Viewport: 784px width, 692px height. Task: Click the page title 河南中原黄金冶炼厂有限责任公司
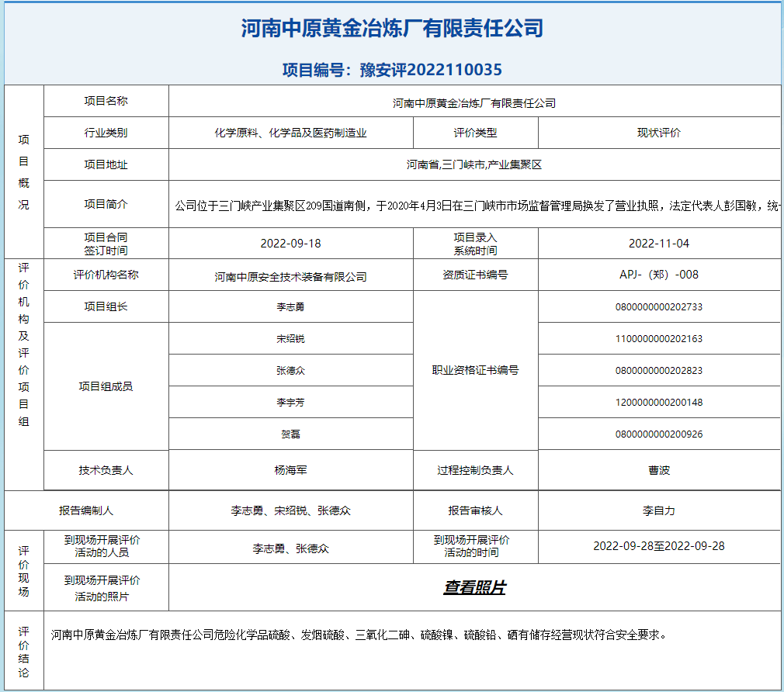point(392,28)
